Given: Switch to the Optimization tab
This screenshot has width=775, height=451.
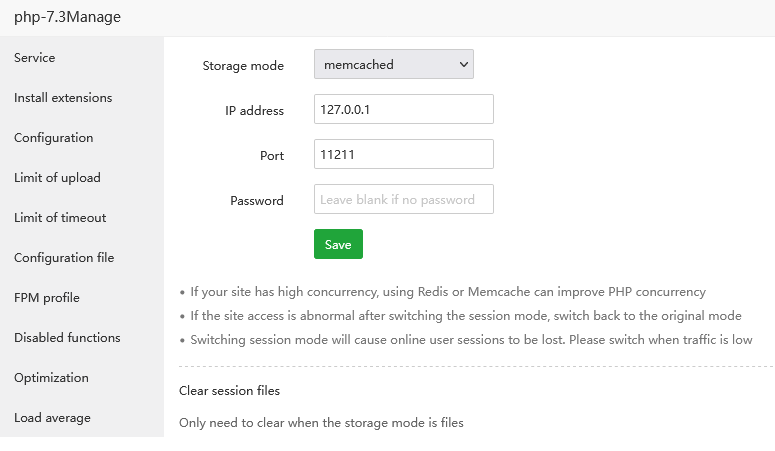Looking at the screenshot, I should 51,378.
